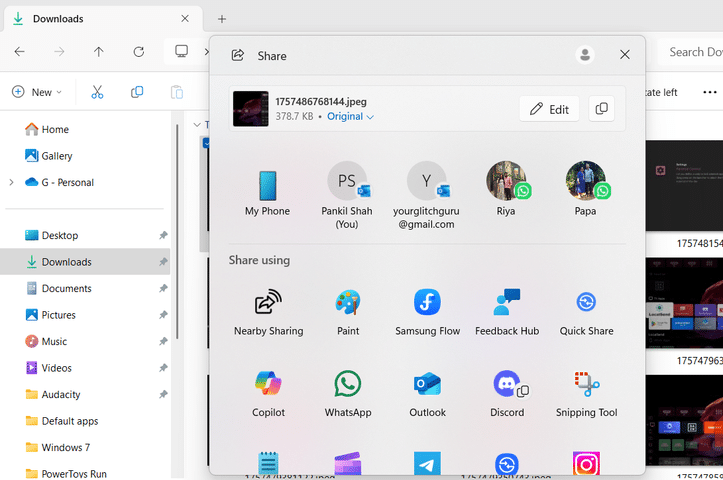Select the Downloads tab
Screen dimensions: 723x480
coord(101,19)
